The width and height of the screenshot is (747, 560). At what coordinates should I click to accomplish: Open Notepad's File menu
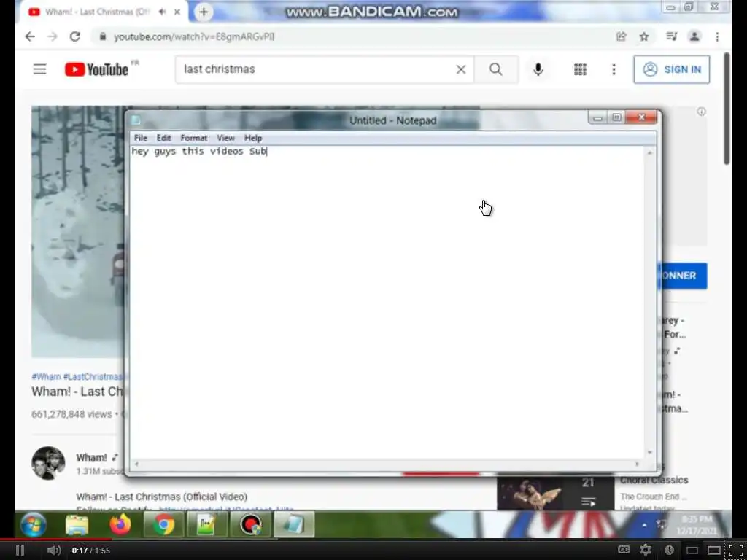tap(141, 138)
